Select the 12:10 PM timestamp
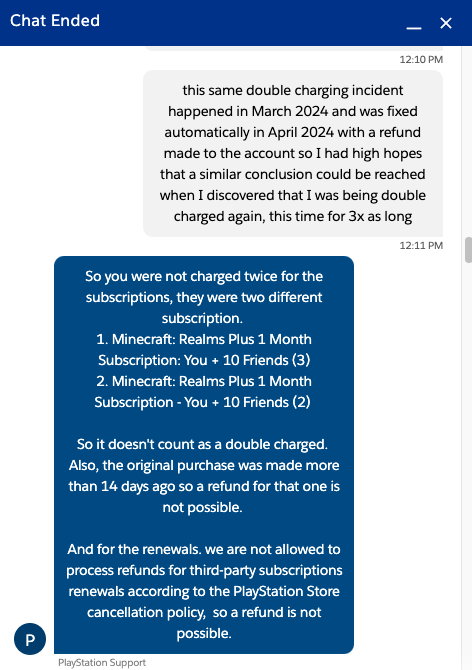Viewport: 472px width, 670px height. pos(421,59)
